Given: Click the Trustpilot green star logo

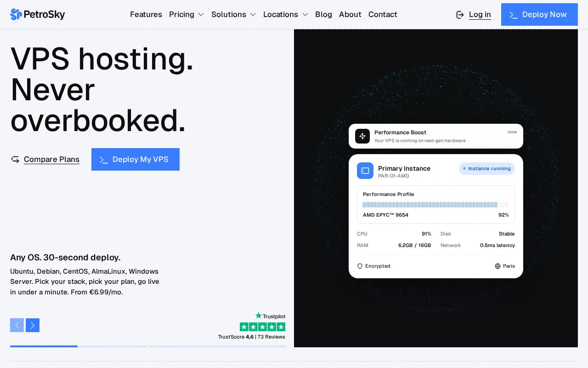Looking at the screenshot, I should pos(259,316).
